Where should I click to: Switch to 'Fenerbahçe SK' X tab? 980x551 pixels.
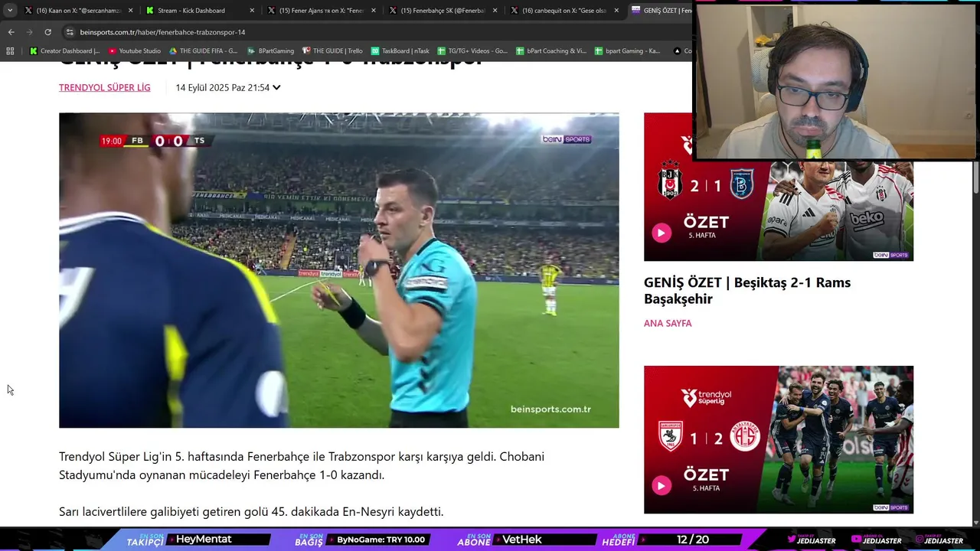tap(443, 11)
